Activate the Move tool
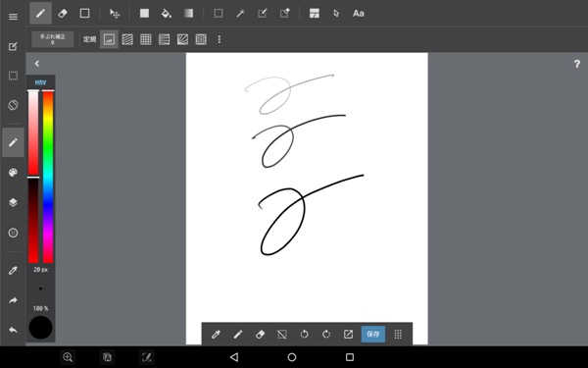Screen dimensions: 588x368 coord(115,14)
